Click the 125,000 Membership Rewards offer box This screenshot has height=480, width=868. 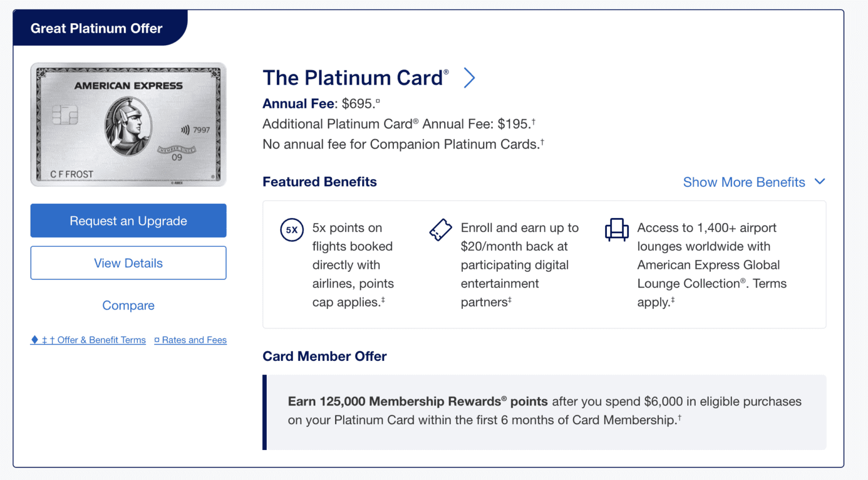click(x=544, y=411)
